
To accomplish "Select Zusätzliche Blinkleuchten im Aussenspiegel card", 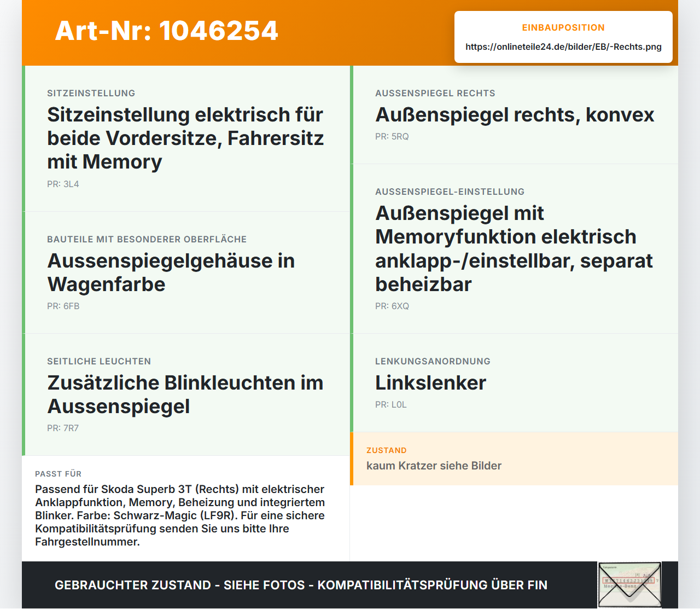I will (x=186, y=395).
